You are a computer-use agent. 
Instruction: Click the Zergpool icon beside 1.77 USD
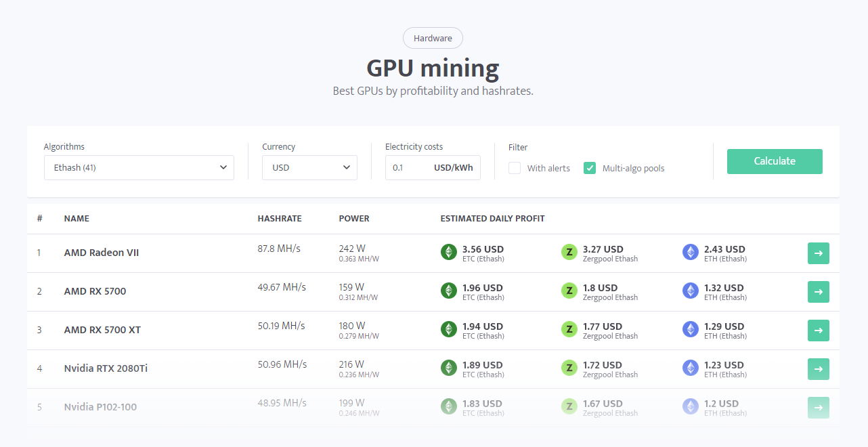569,329
